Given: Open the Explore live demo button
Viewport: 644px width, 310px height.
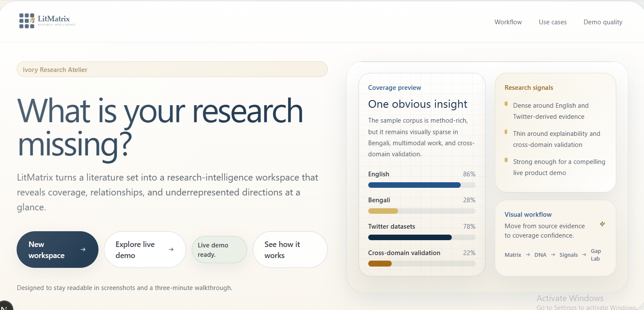Looking at the screenshot, I should tap(145, 250).
